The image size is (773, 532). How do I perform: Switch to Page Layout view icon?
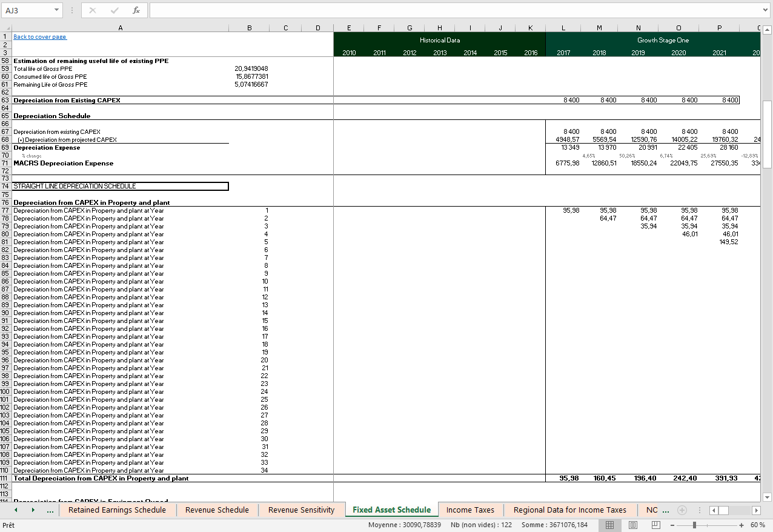633,525
